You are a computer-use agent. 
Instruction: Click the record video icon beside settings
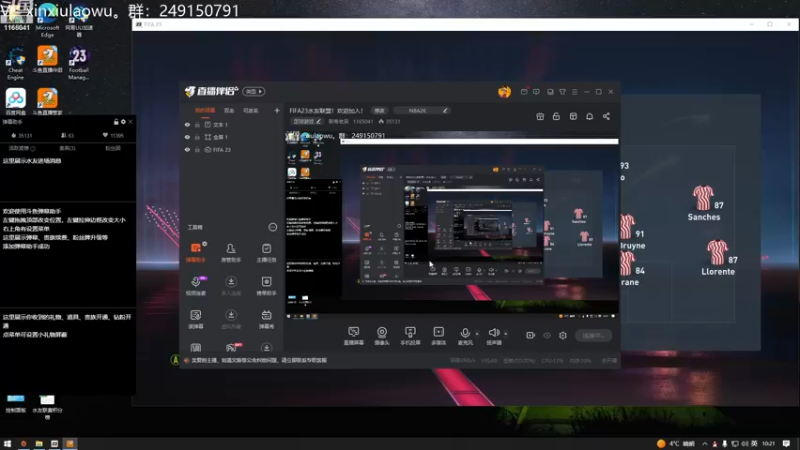(531, 335)
